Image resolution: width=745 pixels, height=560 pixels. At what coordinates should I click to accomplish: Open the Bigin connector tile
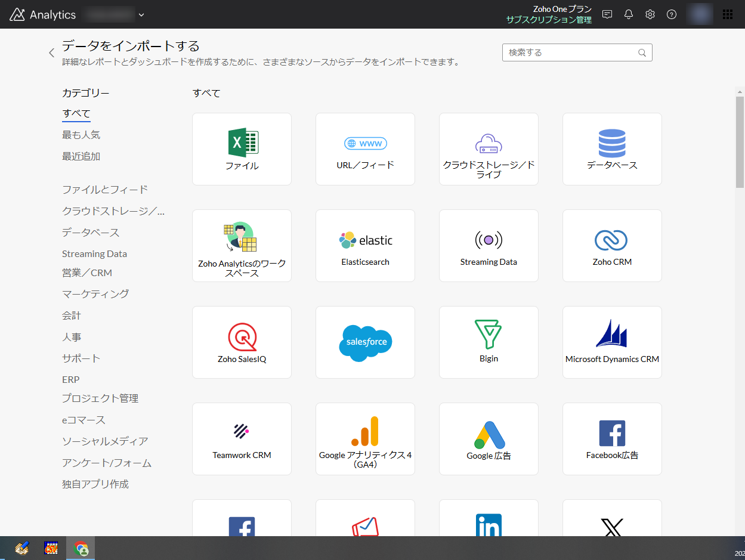(489, 342)
